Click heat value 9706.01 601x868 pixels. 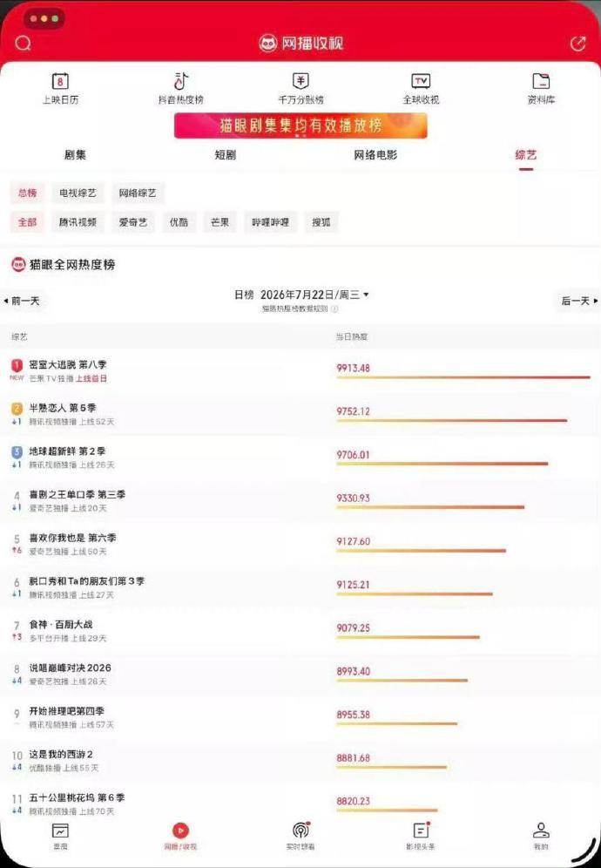pos(353,455)
